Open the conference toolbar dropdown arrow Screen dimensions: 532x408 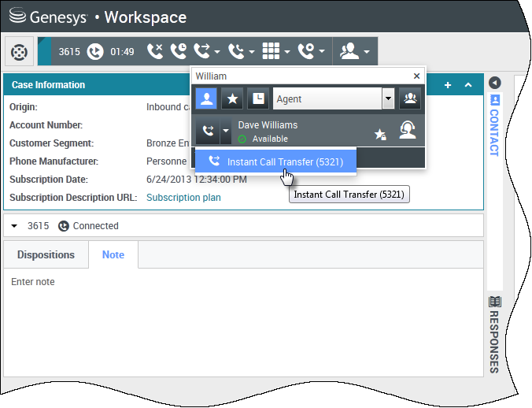[x=251, y=52]
